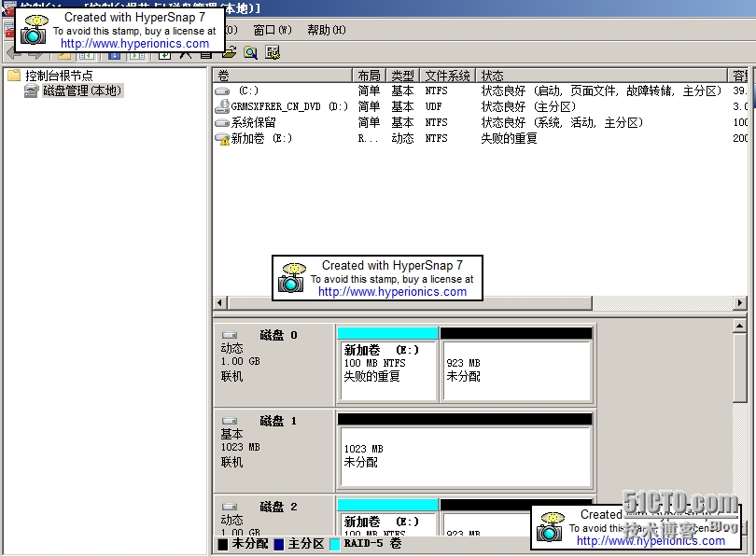Click status text 状态良好 (主分区) for D:
Image resolution: width=756 pixels, height=557 pixels.
[x=528, y=106]
